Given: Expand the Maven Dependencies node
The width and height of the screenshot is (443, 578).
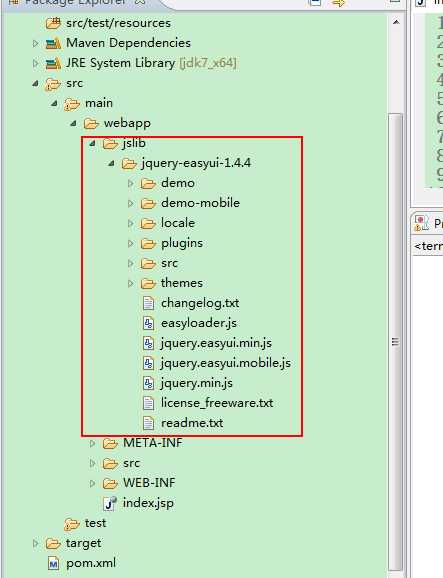Looking at the screenshot, I should coord(35,43).
